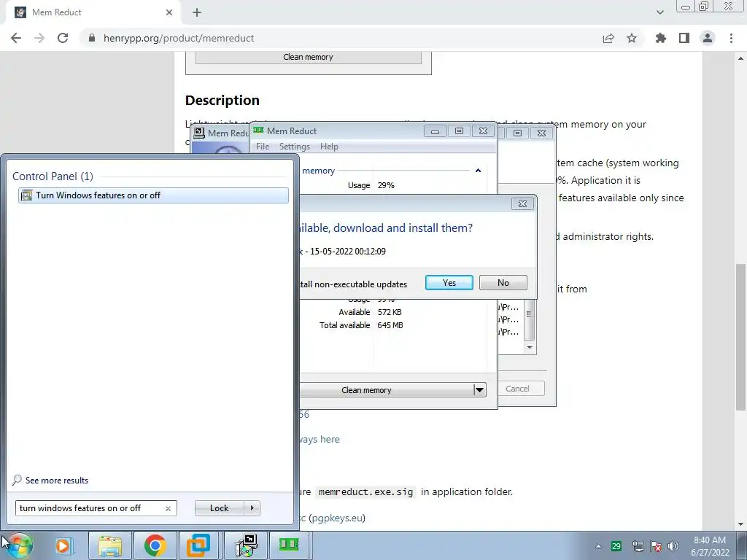
Task: Reload the henrypp.org page
Action: pyautogui.click(x=63, y=38)
